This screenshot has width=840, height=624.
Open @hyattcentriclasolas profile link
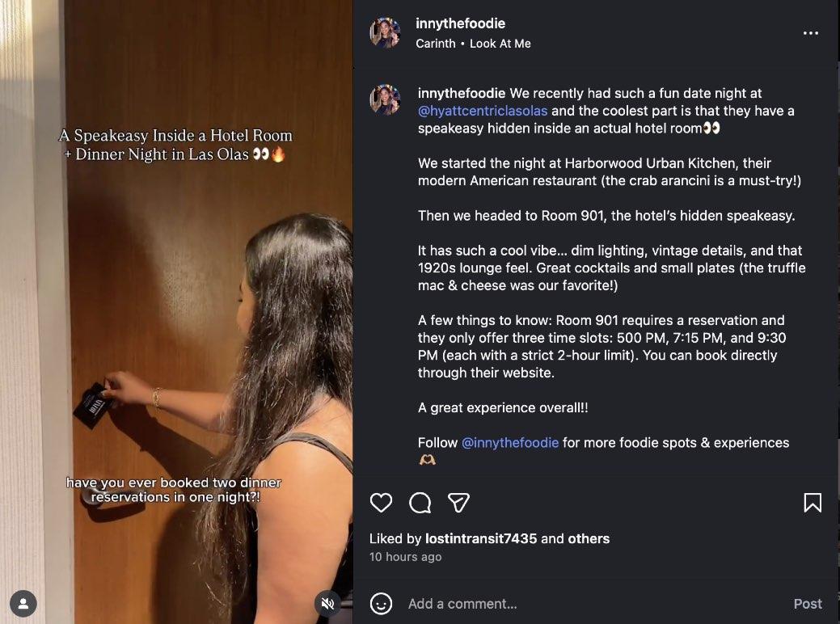coord(482,111)
